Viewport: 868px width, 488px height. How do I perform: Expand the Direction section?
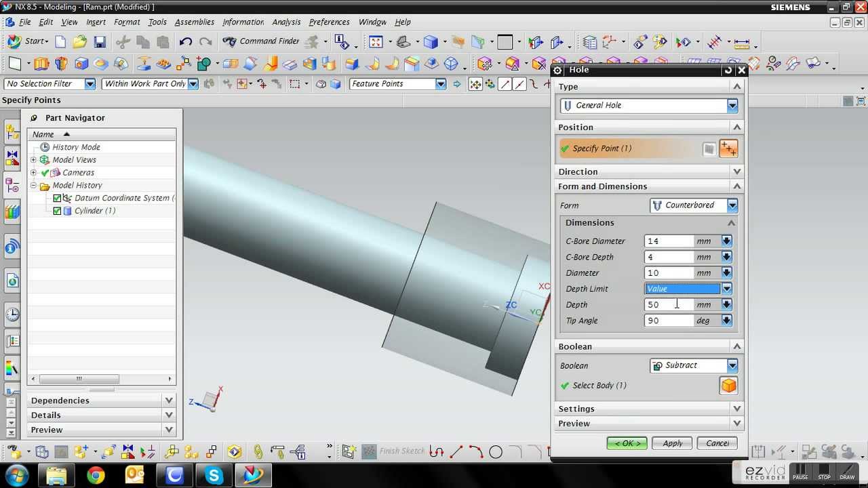(x=650, y=172)
